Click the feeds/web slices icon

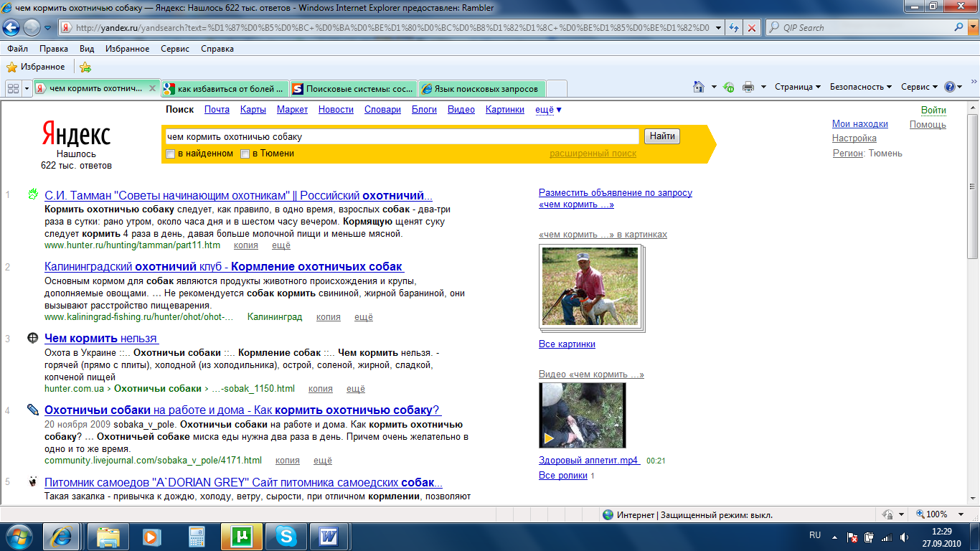[x=729, y=87]
